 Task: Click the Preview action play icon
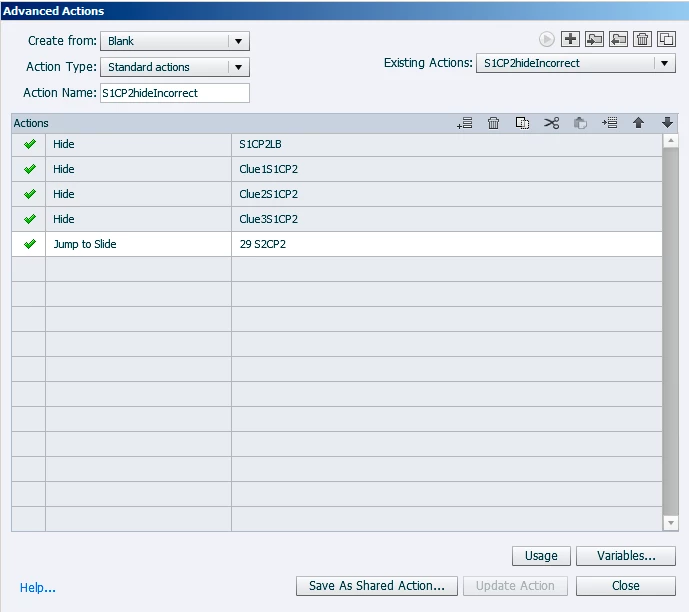click(x=547, y=40)
